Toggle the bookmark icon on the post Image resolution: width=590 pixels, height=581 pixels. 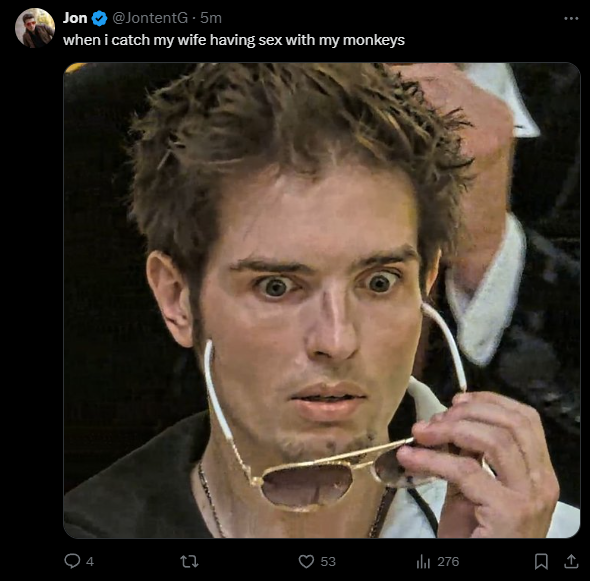541,561
